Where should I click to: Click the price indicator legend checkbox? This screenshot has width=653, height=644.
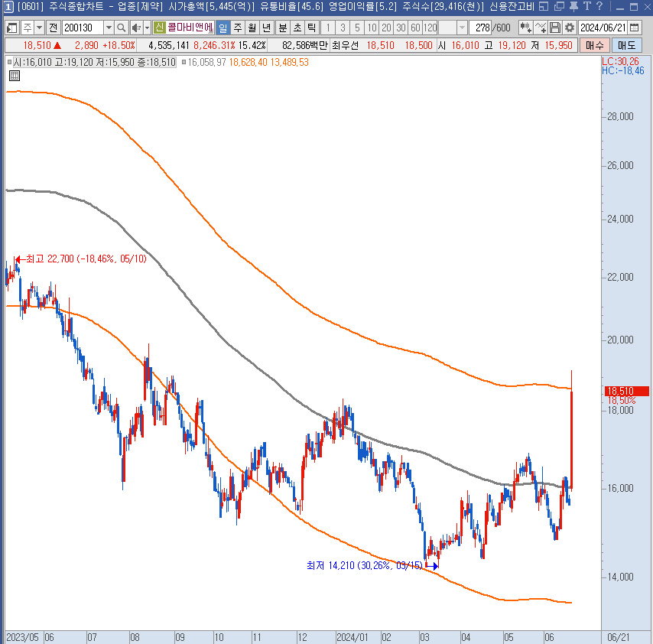(x=10, y=63)
